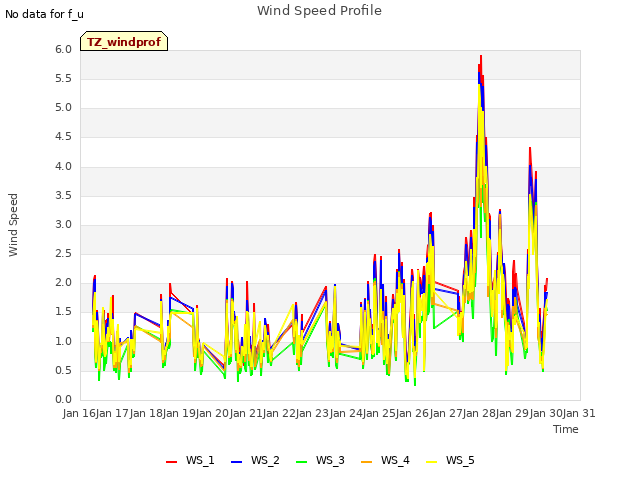Image resolution: width=640 pixels, height=480 pixels.
Task: Click the WS_5 legend label
Action: 460,460
